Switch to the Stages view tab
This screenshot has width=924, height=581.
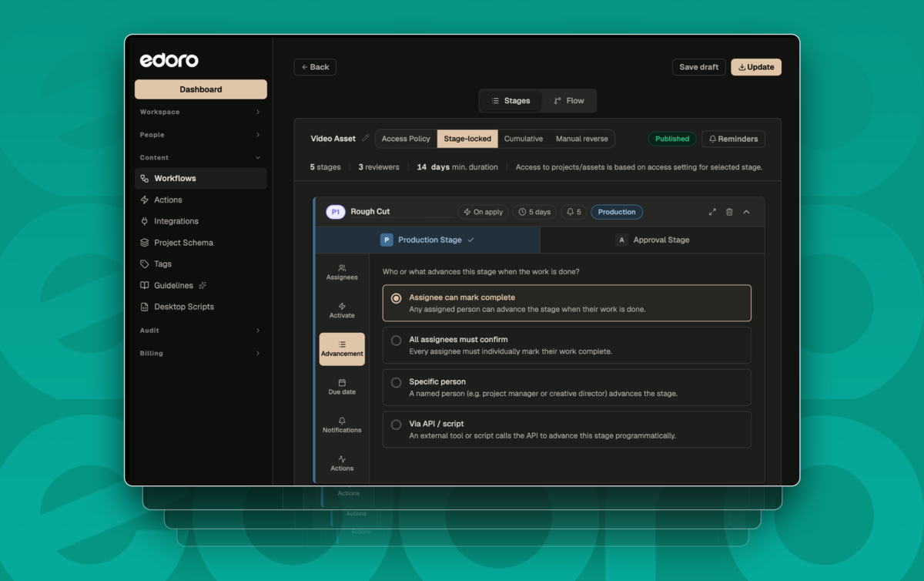pyautogui.click(x=511, y=101)
